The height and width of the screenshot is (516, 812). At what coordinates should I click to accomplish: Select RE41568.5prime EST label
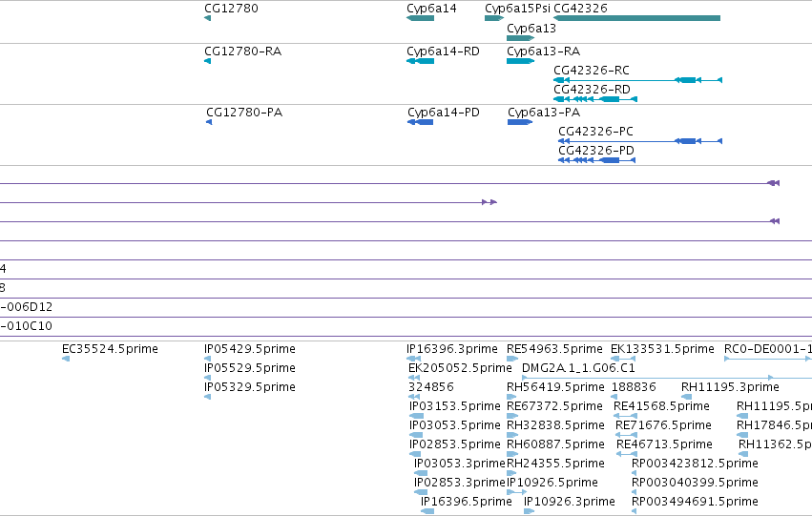click(x=661, y=406)
